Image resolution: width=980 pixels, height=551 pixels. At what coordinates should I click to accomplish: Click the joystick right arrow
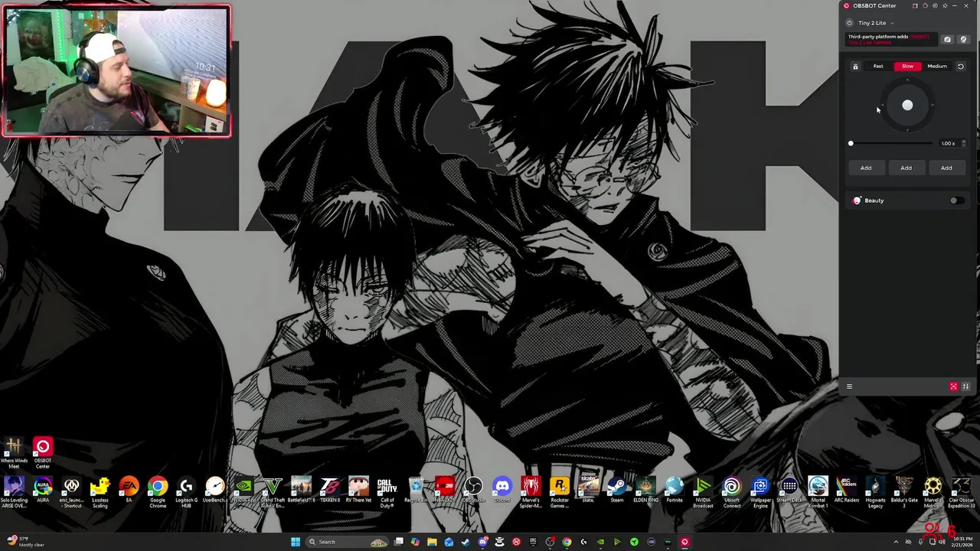click(931, 106)
